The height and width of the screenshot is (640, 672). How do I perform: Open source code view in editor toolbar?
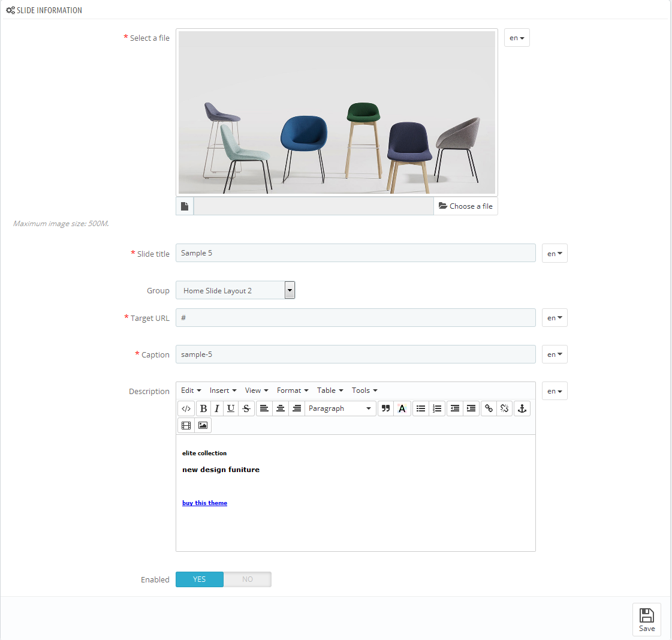(186, 408)
